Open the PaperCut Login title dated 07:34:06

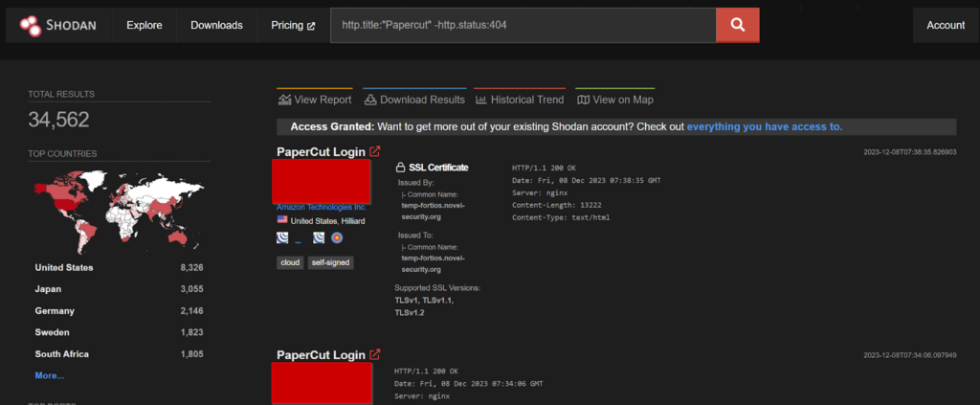(x=322, y=354)
